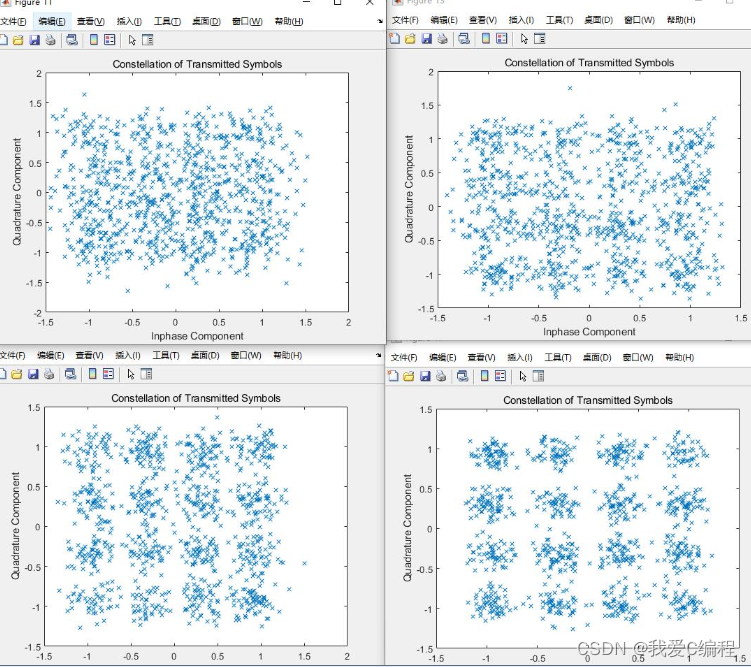The height and width of the screenshot is (667, 751).
Task: Insert legend in lower-left figure
Action: tap(109, 374)
